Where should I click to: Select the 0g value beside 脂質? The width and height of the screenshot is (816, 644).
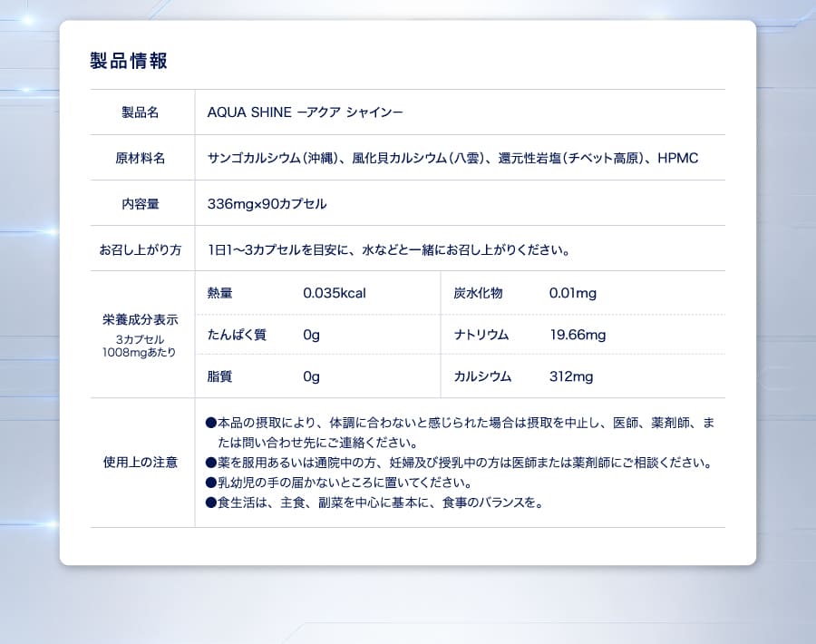pos(311,377)
